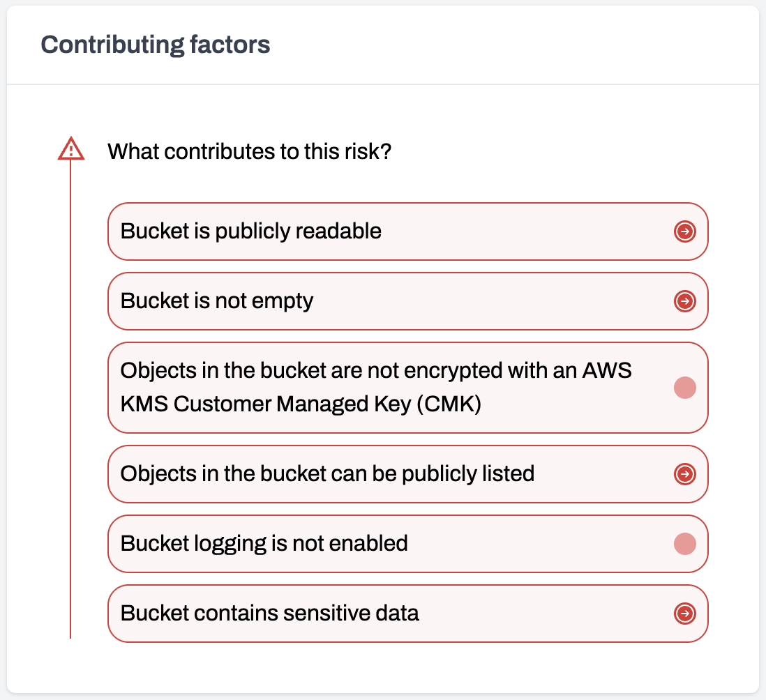Click pink dot beside Bucket logging is not enabled
The width and height of the screenshot is (766, 700).
[x=684, y=544]
